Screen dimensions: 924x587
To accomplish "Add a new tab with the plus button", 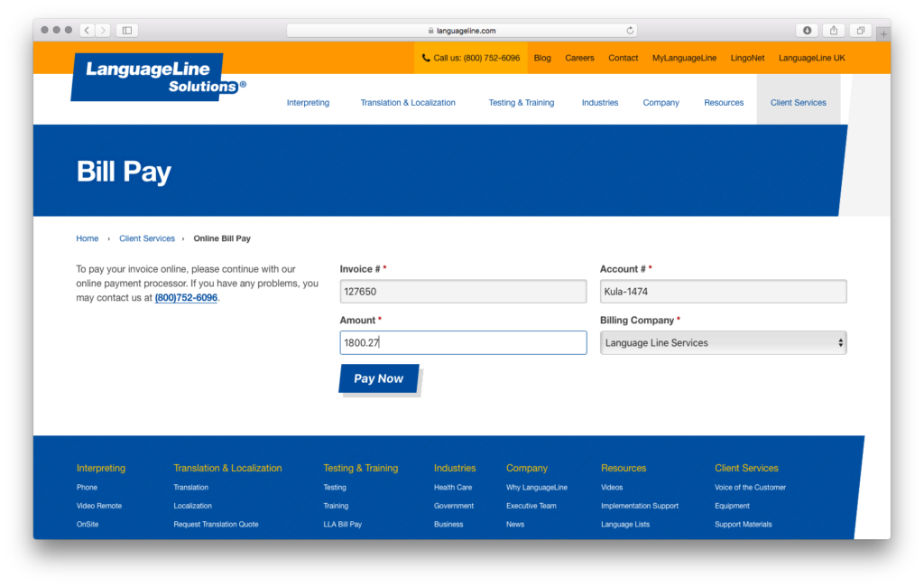I will pyautogui.click(x=882, y=34).
